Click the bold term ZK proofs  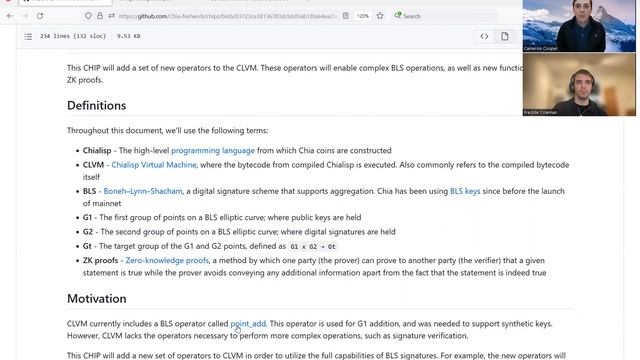click(100, 260)
